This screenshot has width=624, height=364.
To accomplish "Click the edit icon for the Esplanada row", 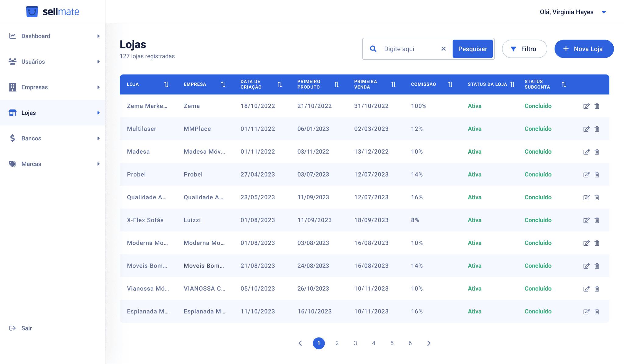I will (x=586, y=312).
